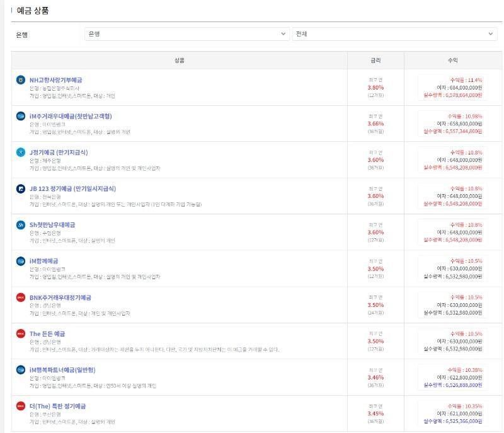Open the 은행 type dropdown
Viewport: 504px width, 433px height.
186,34
